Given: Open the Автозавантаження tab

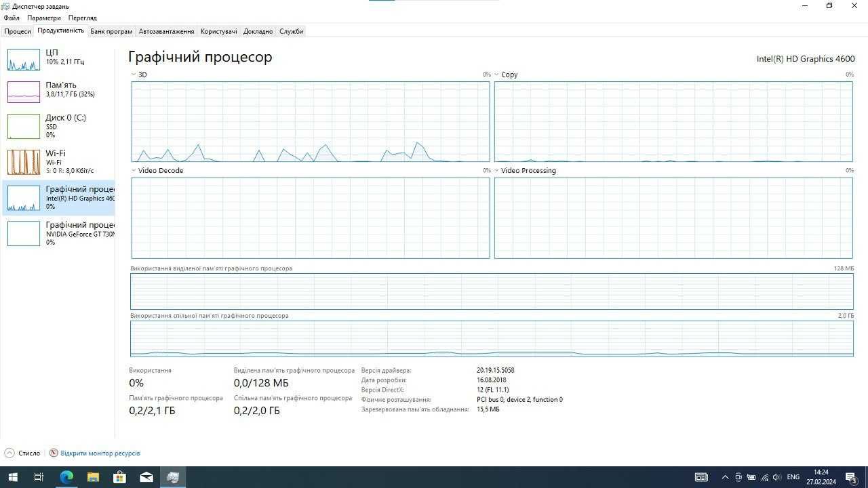Looking at the screenshot, I should pos(167,31).
